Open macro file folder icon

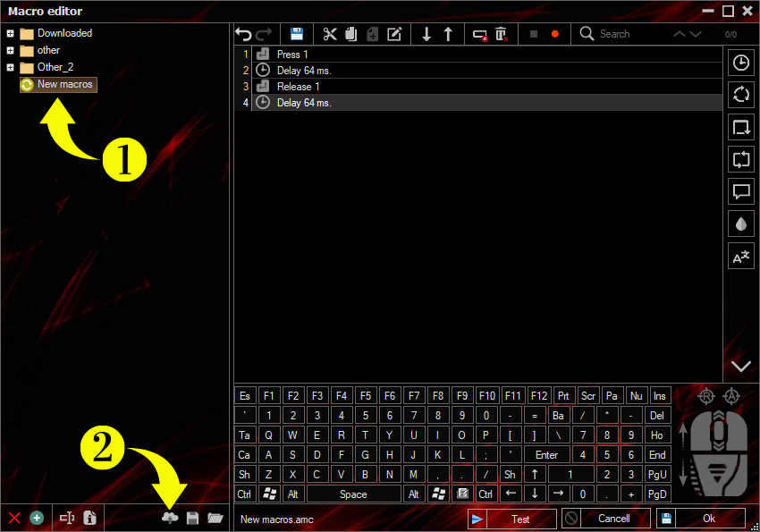coord(215,518)
